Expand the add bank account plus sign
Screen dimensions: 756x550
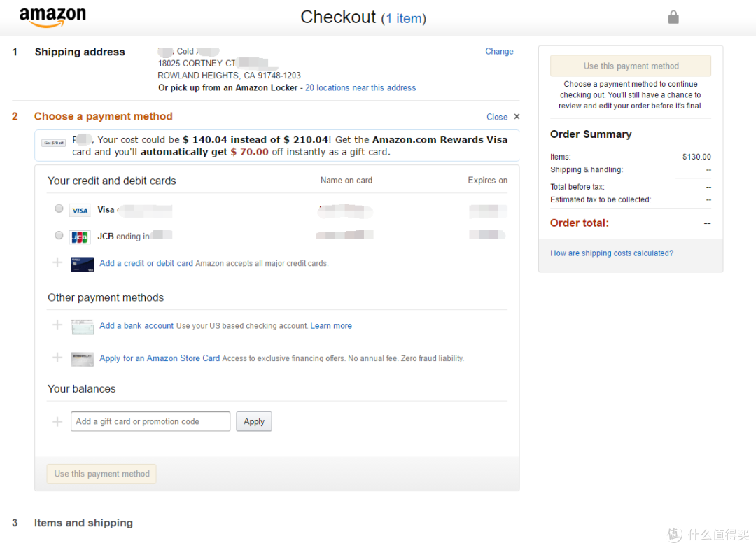pos(57,325)
